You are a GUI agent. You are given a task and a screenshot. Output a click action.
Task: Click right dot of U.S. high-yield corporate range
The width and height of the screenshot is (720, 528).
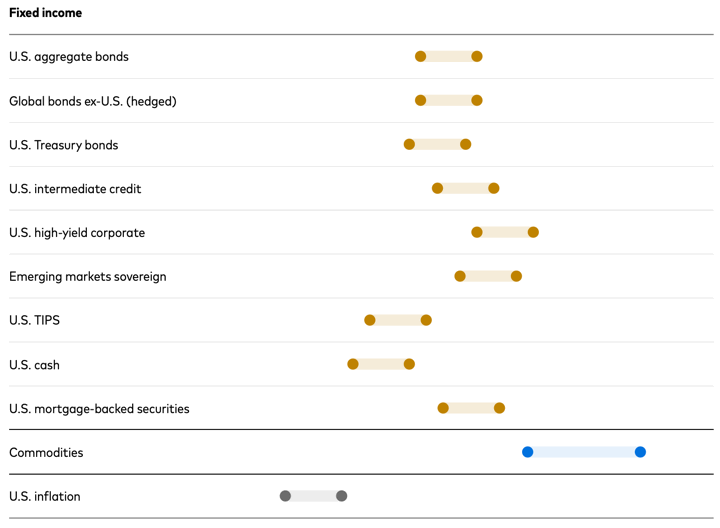click(533, 232)
